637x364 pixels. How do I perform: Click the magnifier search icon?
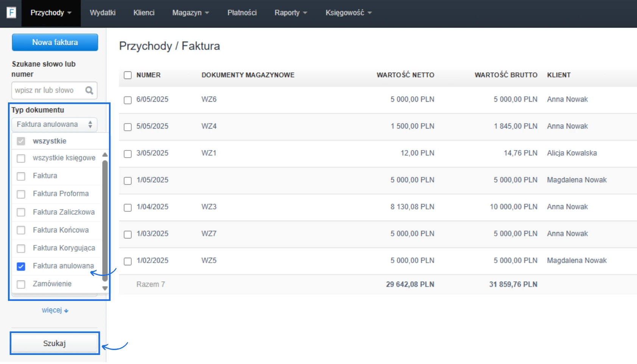click(x=89, y=90)
